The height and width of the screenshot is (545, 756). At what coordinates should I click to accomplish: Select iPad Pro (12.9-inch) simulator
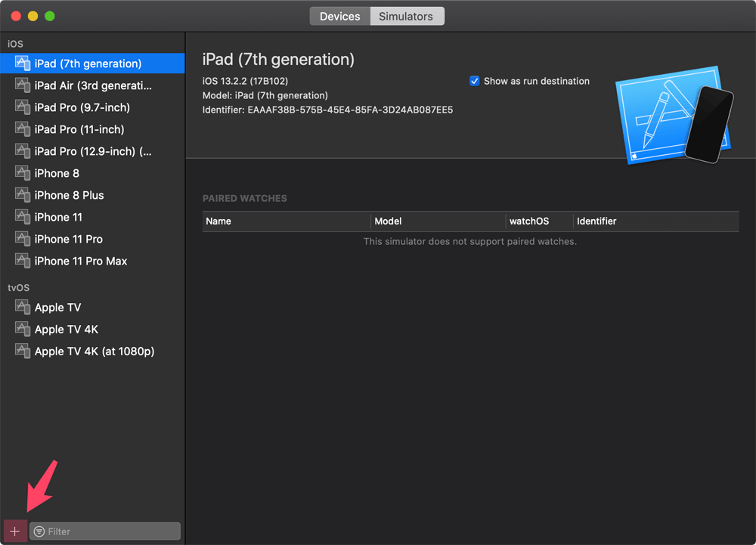click(x=92, y=151)
